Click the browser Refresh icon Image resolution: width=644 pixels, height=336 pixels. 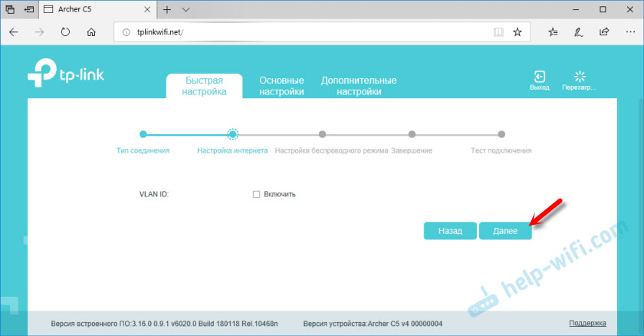[x=65, y=32]
